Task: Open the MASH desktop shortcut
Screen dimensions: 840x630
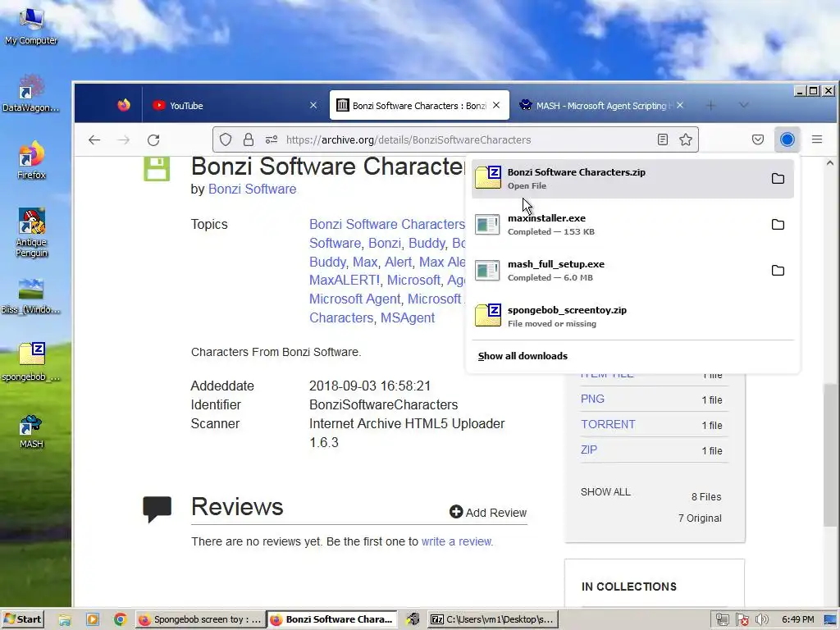Action: pyautogui.click(x=31, y=431)
